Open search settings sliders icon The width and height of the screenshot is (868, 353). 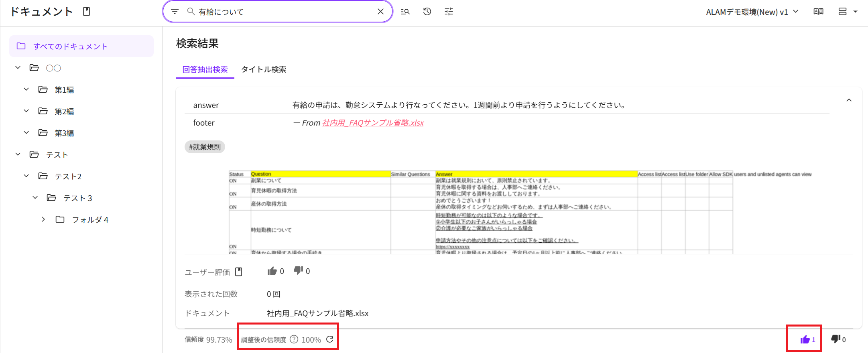449,12
